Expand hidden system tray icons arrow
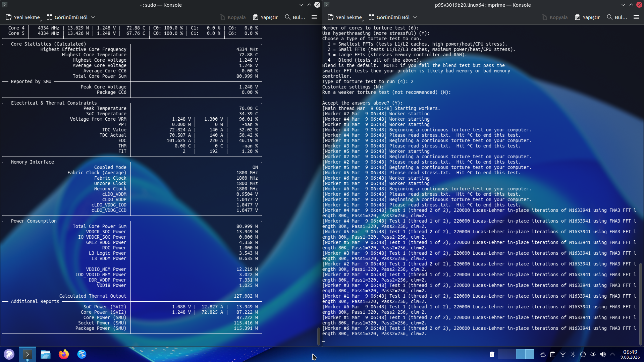 click(x=612, y=354)
